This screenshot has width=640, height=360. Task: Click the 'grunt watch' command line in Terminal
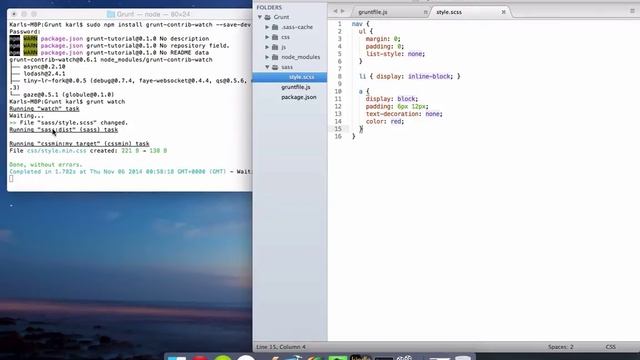pyautogui.click(x=67, y=102)
